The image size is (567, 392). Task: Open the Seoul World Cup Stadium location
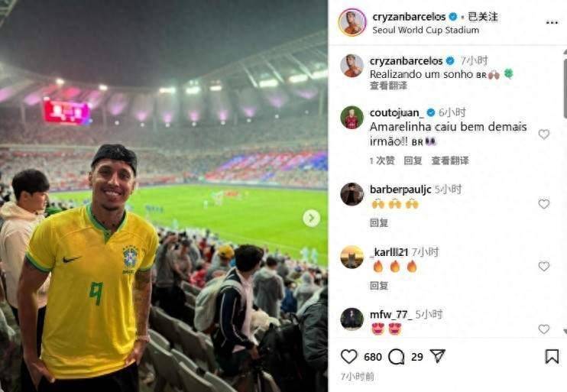tap(426, 31)
